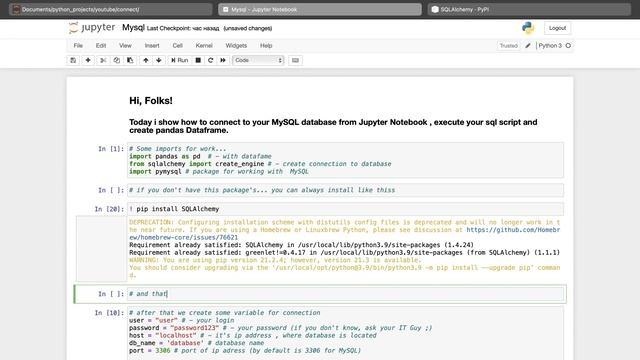Open the View menu
640x360 pixels.
pyautogui.click(x=125, y=46)
